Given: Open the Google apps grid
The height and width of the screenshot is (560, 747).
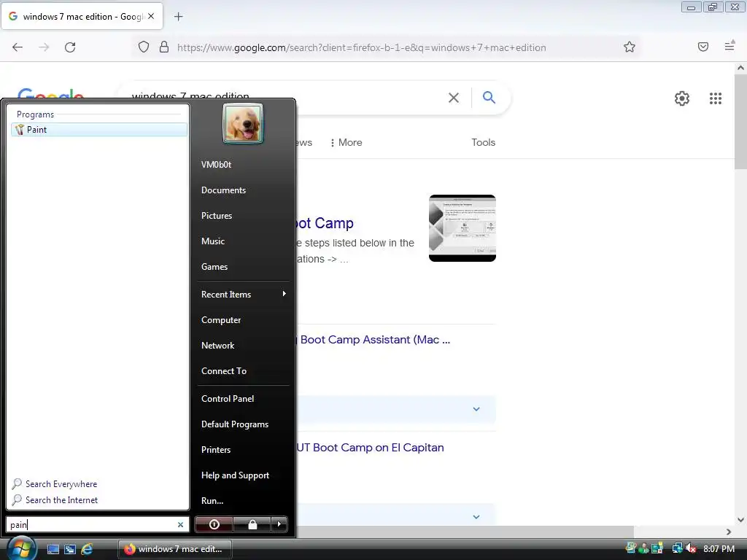Looking at the screenshot, I should (x=716, y=98).
